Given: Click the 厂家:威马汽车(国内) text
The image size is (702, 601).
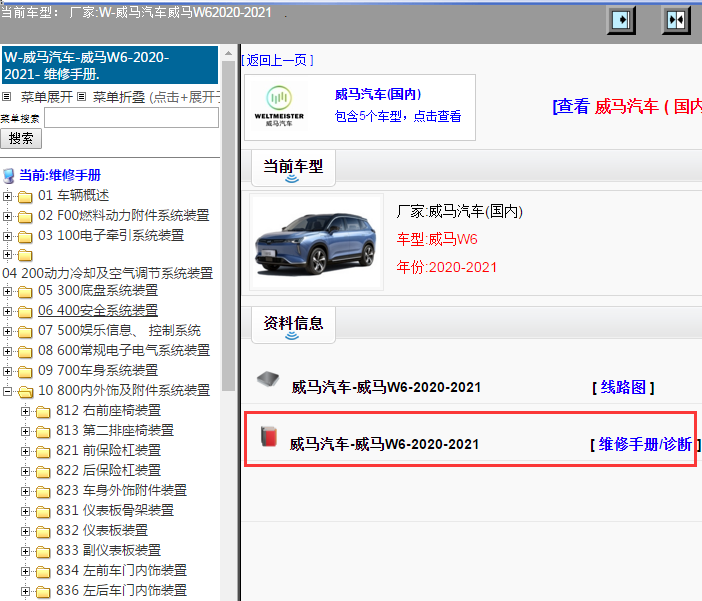Looking at the screenshot, I should click(459, 211).
